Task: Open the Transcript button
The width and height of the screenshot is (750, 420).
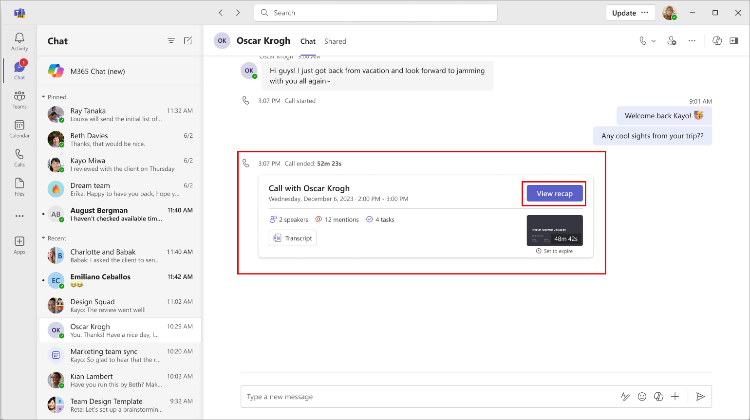Action: pos(292,238)
